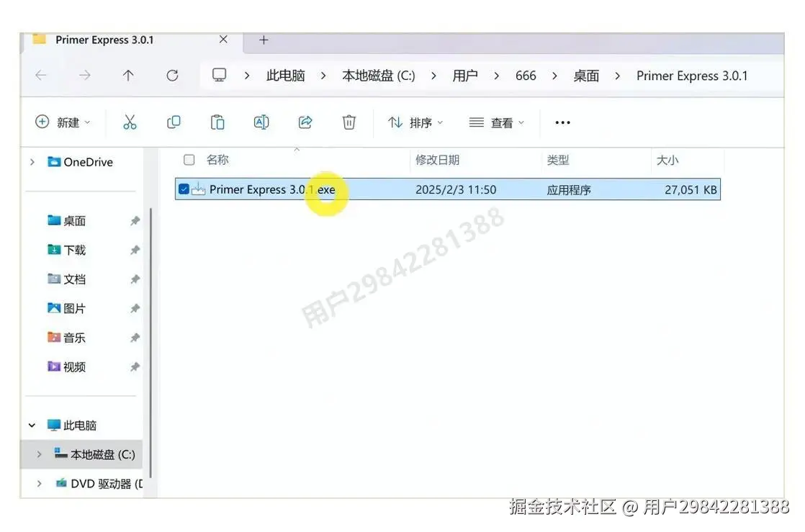Viewport: 805px width, 532px height.
Task: Uncheck the Primer Express 3.0.1 file checkbox
Action: pyautogui.click(x=186, y=189)
